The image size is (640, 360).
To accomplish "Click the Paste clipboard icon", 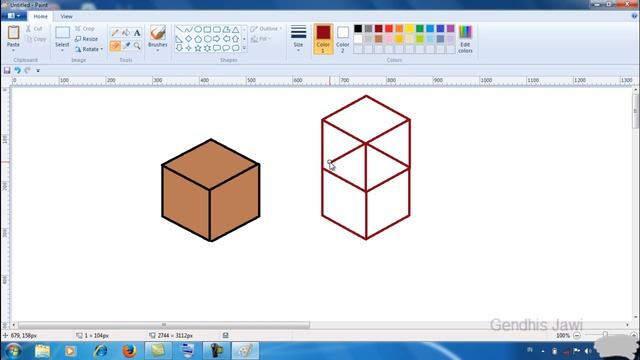I will pos(13,33).
